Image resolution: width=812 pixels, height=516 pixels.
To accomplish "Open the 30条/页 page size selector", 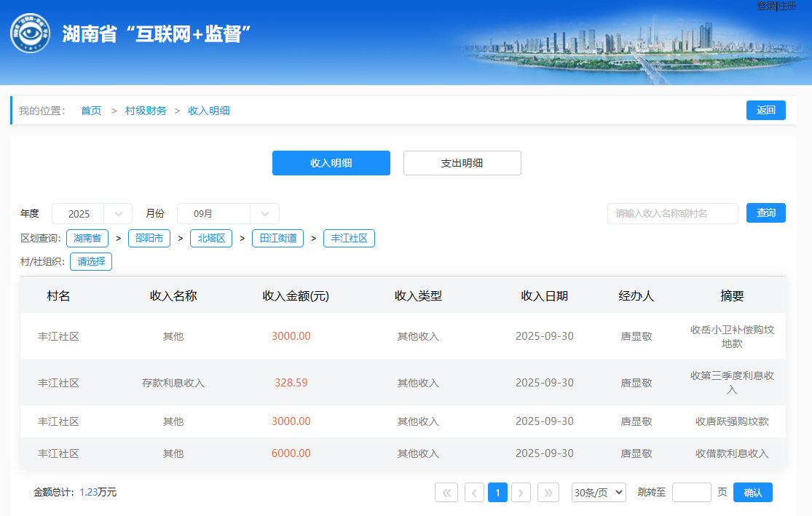I will click(x=598, y=493).
